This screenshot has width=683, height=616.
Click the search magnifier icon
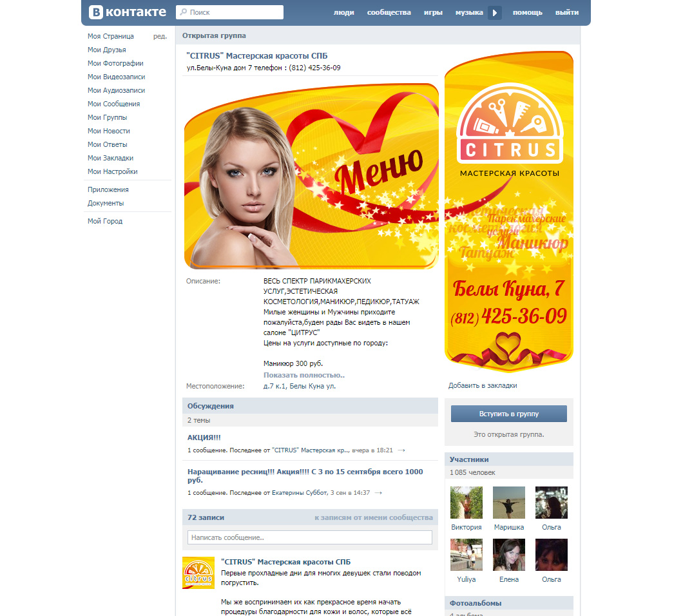[184, 12]
